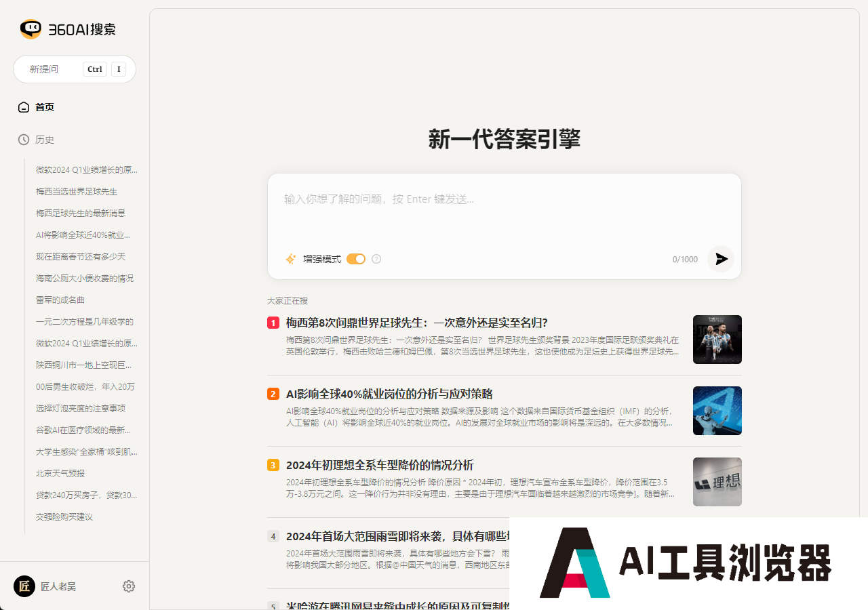Viewport: 868px width, 610px height.
Task: Click rank badge number 4
Action: point(273,536)
